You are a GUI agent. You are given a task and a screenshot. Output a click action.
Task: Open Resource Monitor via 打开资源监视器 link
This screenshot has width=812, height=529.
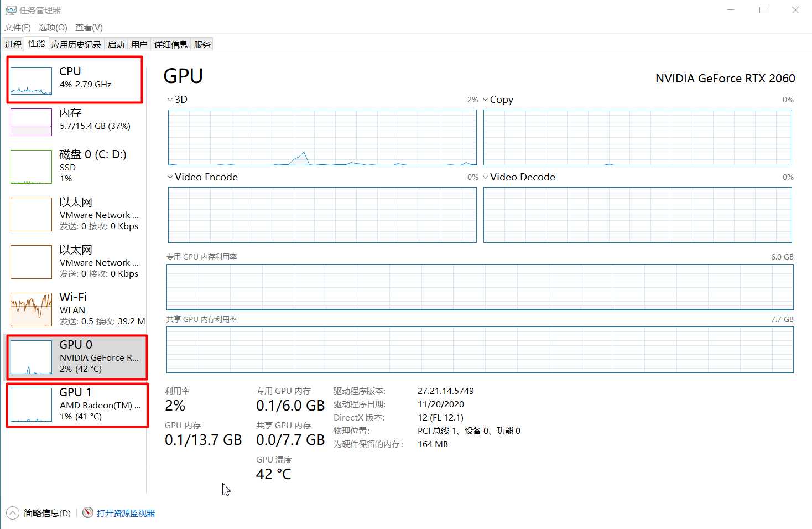[125, 512]
